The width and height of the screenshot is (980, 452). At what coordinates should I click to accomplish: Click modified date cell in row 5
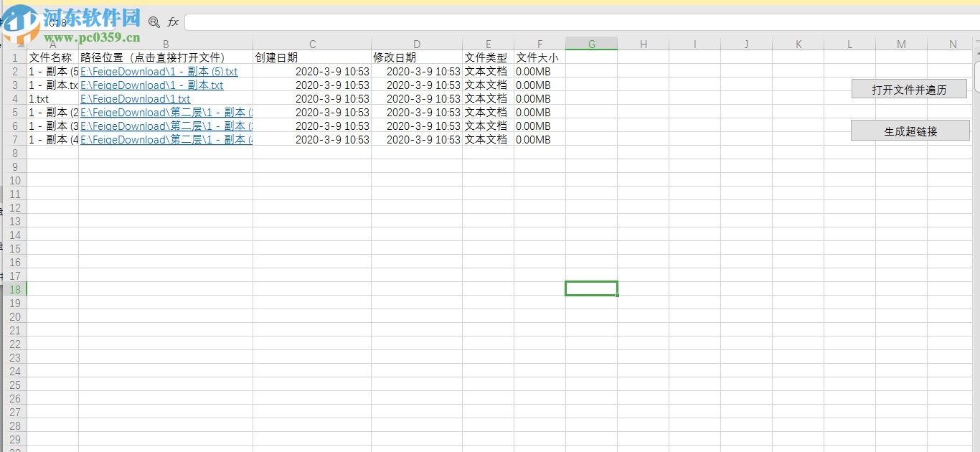click(417, 113)
